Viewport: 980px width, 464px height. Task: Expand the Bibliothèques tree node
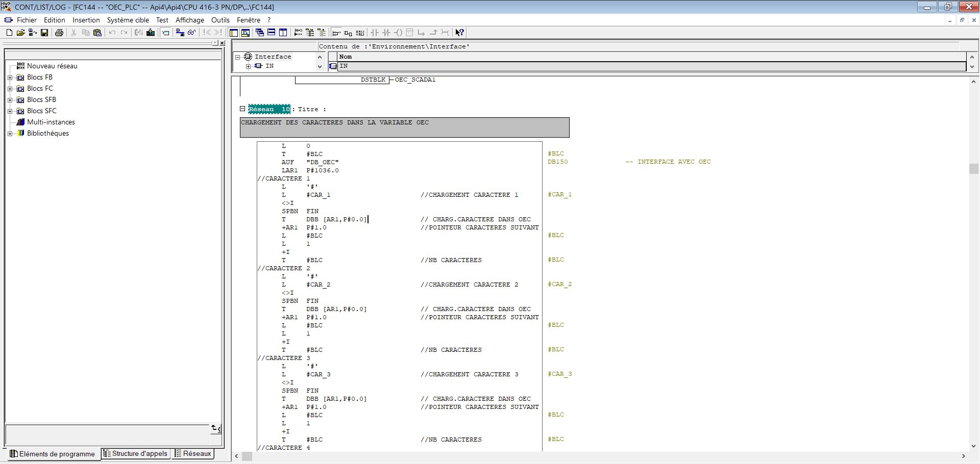[10, 134]
